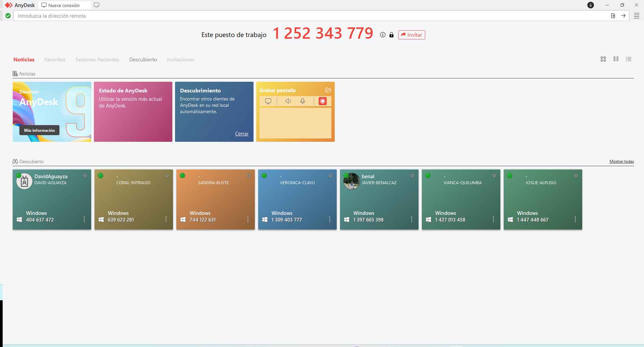Open options menu for 1 397 665 398
The height and width of the screenshot is (347, 644).
pos(412,219)
